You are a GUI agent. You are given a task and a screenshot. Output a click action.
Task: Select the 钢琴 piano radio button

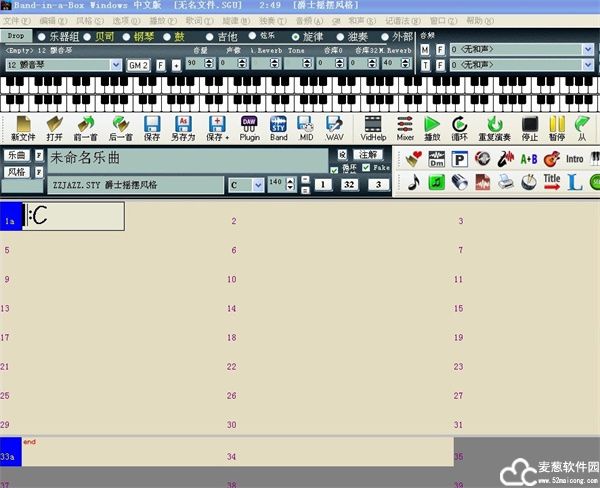coord(127,37)
